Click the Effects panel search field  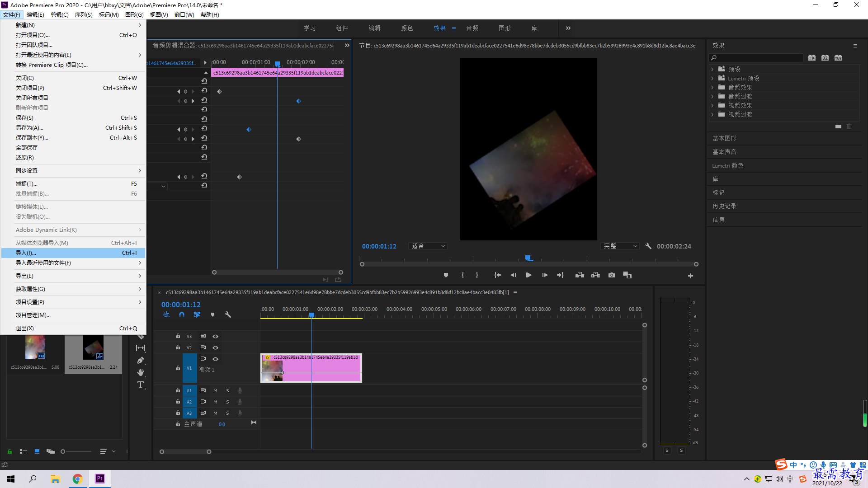(x=756, y=58)
